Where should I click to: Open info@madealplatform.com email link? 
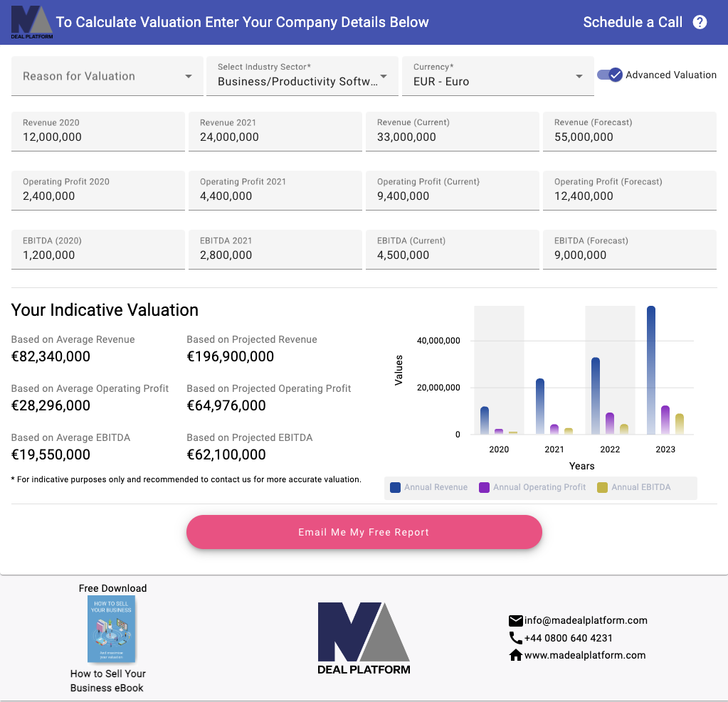(x=586, y=620)
